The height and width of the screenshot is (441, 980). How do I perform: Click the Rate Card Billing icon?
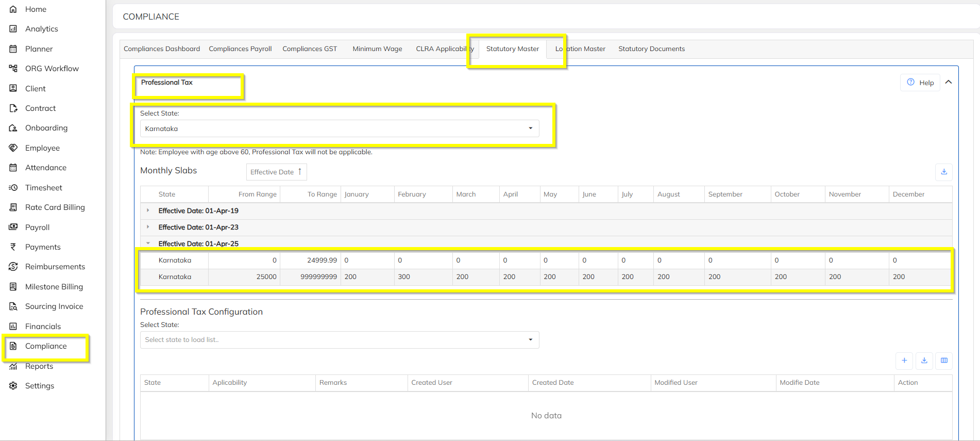13,207
